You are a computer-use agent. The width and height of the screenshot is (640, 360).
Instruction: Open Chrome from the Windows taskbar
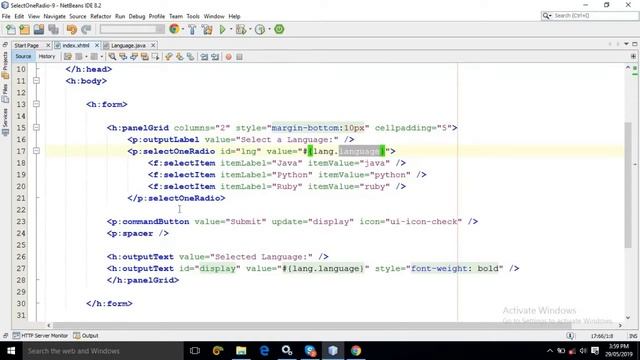356,351
